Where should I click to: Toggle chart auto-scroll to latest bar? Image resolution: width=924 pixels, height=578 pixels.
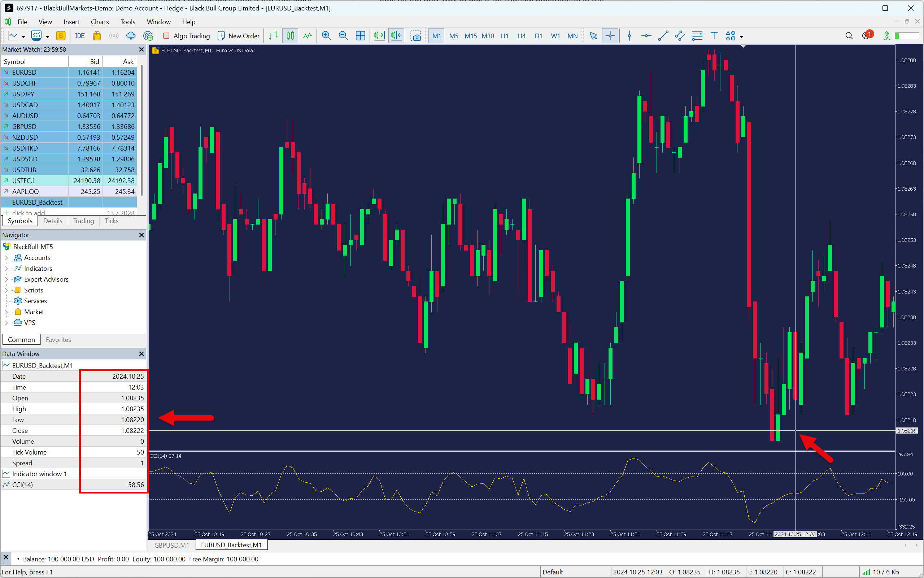pos(379,36)
